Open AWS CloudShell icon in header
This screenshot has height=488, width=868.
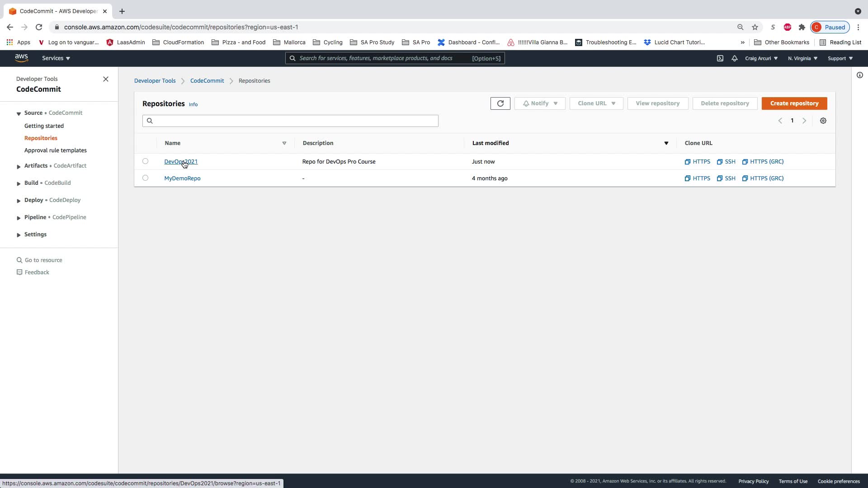720,58
